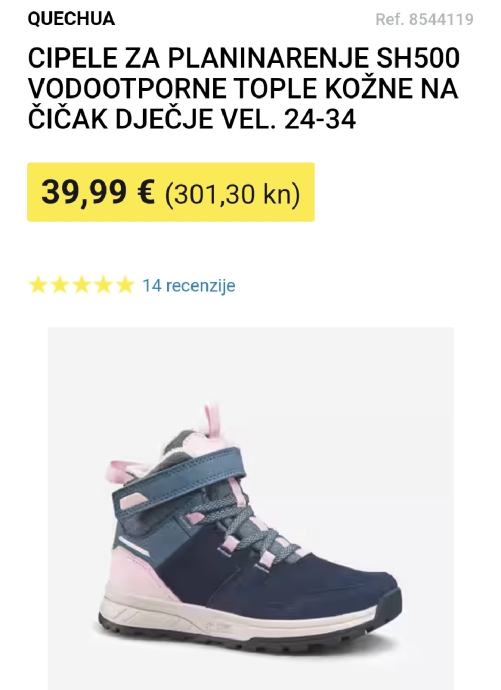This screenshot has height=690, width=501.
Task: Click the 39,99 € price text
Action: tap(98, 192)
